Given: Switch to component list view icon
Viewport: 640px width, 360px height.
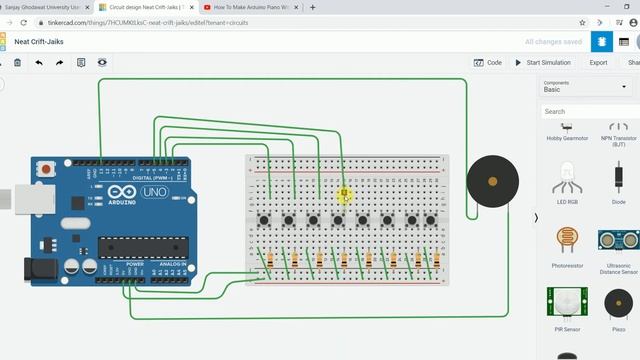Looking at the screenshot, I should (624, 42).
